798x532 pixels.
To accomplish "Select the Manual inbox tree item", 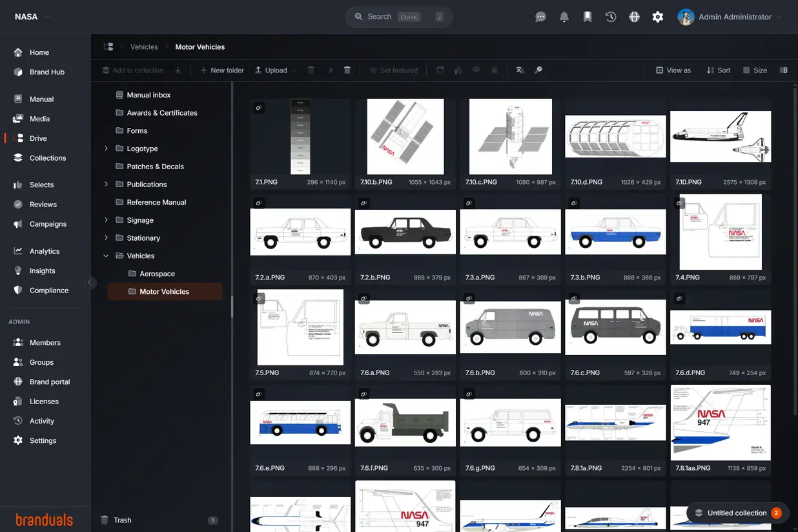I will pos(148,95).
